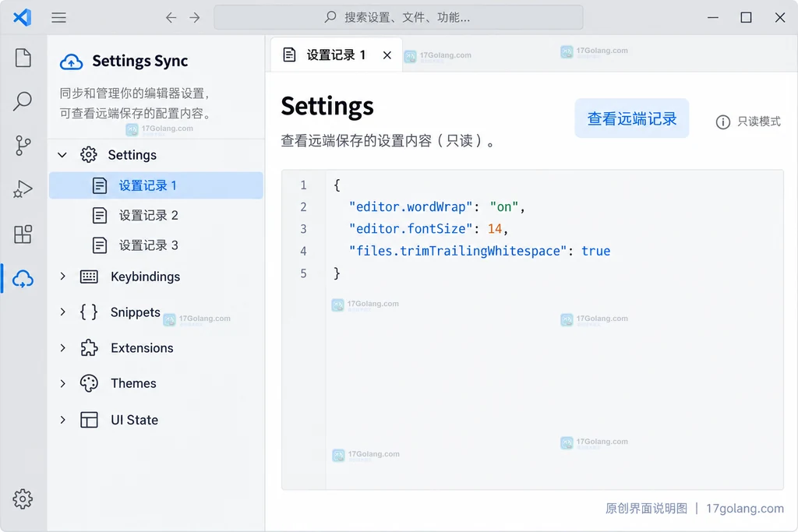Go forward with the right arrow
The image size is (798, 532).
coord(195,18)
